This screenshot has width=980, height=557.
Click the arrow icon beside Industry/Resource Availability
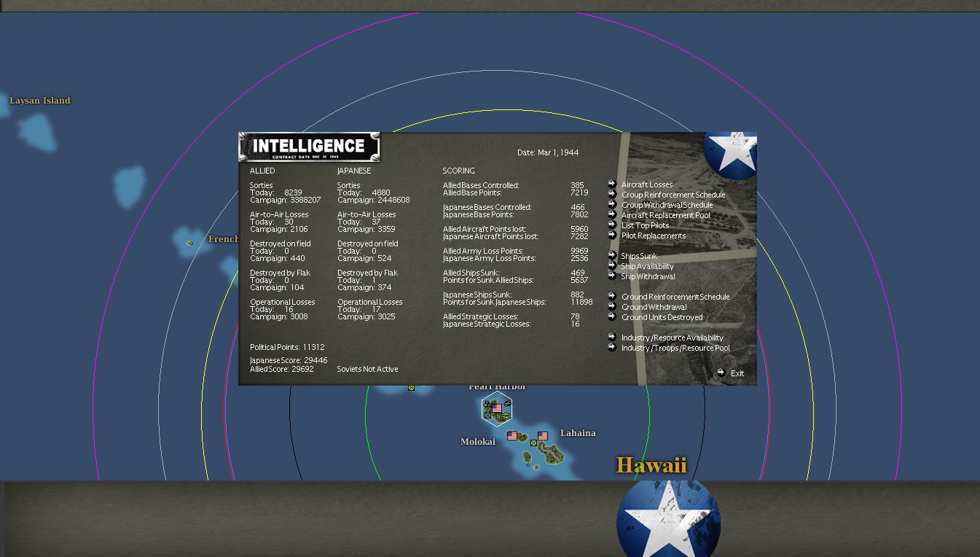612,337
